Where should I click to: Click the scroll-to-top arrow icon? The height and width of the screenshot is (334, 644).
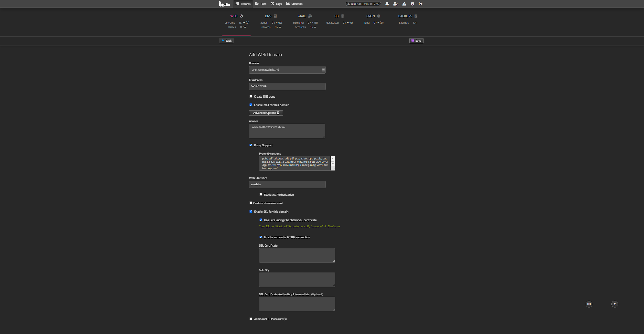click(x=615, y=304)
